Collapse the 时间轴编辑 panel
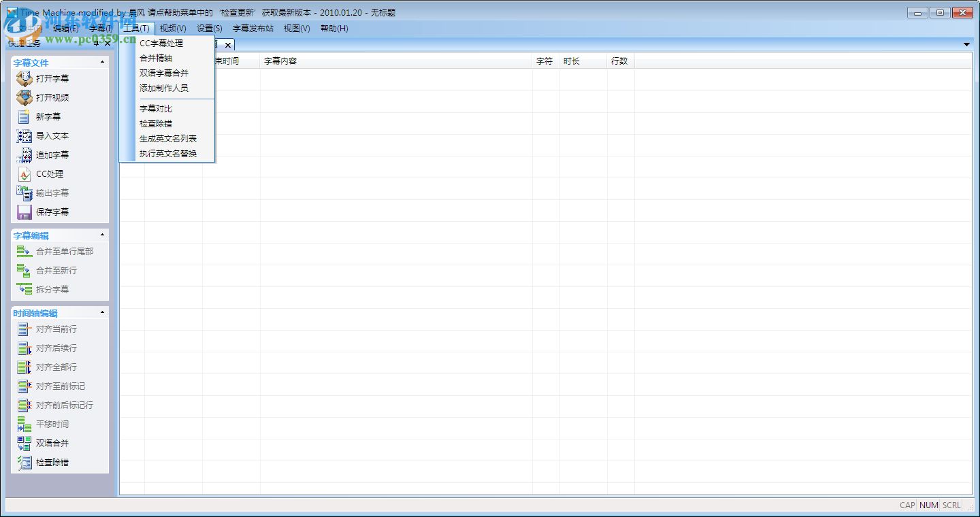This screenshot has height=517, width=980. point(103,312)
